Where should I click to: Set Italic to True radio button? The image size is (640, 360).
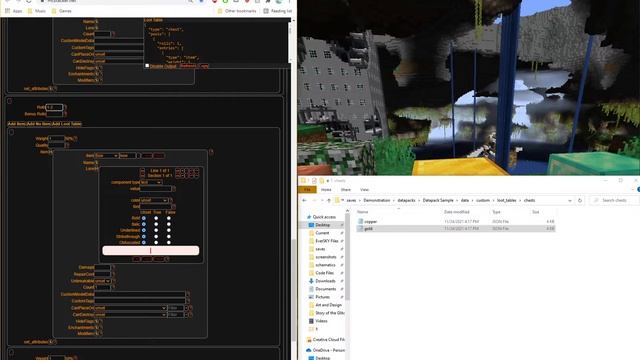(156, 224)
